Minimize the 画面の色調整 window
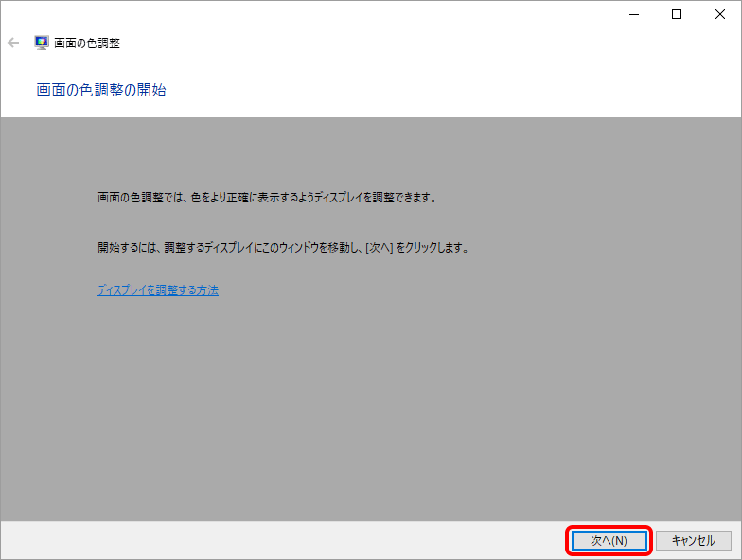 [x=633, y=14]
